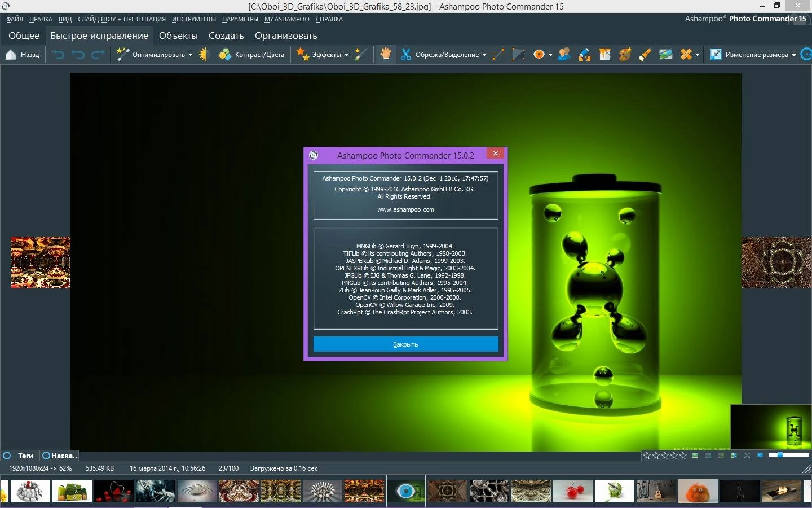This screenshot has height=508, width=812.
Task: Click the landscape picture icon
Action: pos(666,55)
